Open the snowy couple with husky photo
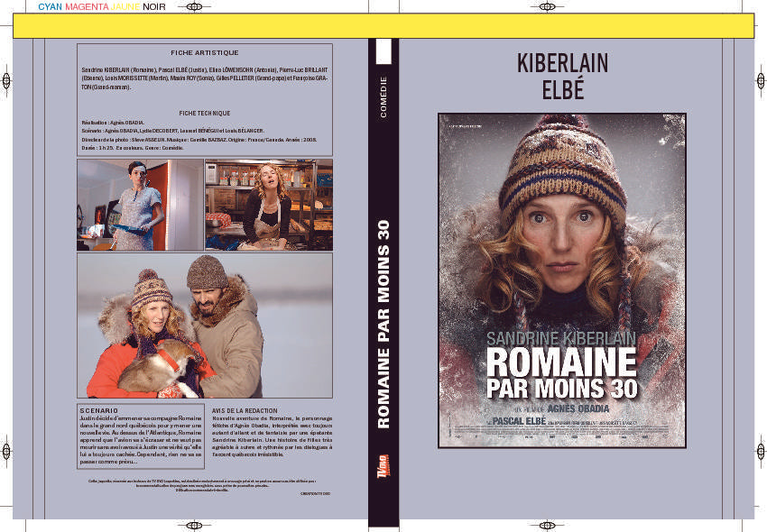The height and width of the screenshot is (532, 767). click(x=205, y=326)
